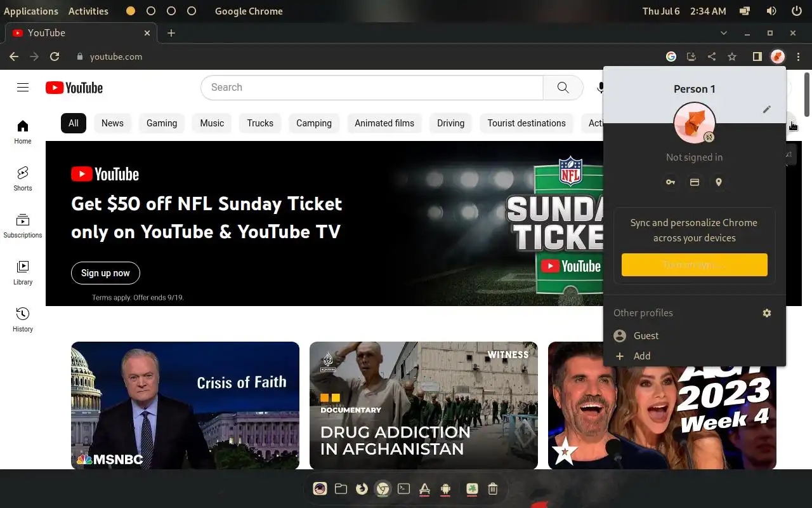
Task: Open the Chrome side panel
Action: click(757, 57)
